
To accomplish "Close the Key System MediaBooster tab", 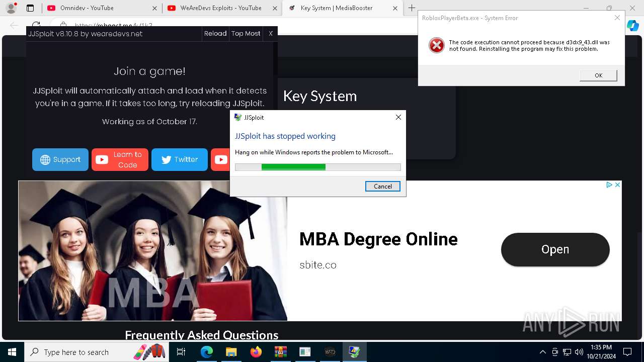I will [395, 8].
